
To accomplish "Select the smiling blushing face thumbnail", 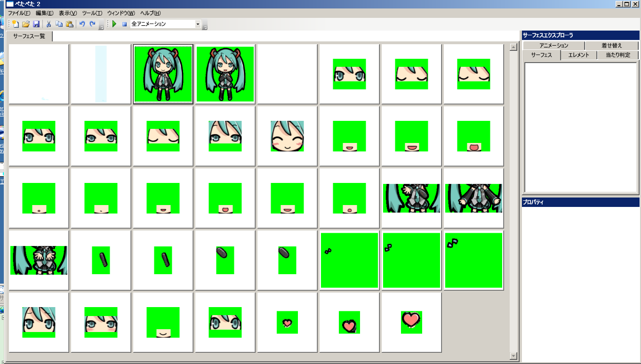I will pyautogui.click(x=287, y=136).
